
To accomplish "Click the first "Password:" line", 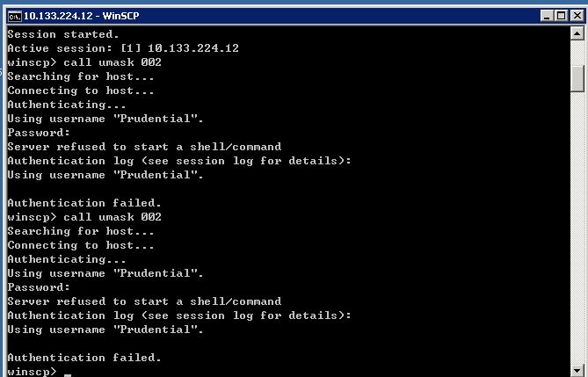I will tap(39, 133).
